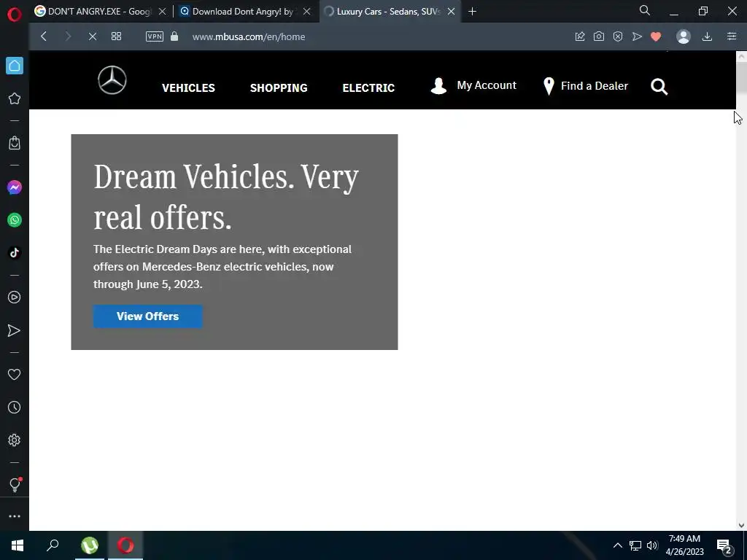Open a new browser tab

472,12
